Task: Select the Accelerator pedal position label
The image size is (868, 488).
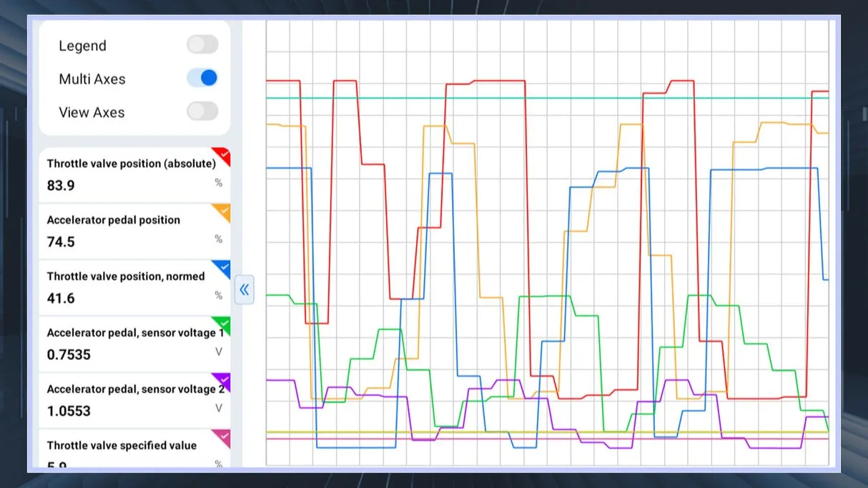Action: 113,220
